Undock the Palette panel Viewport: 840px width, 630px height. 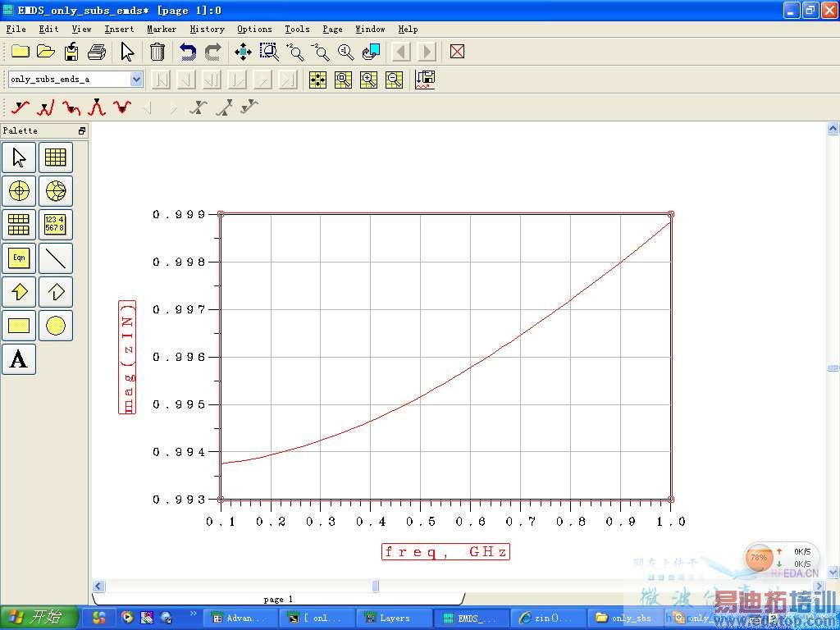(81, 130)
